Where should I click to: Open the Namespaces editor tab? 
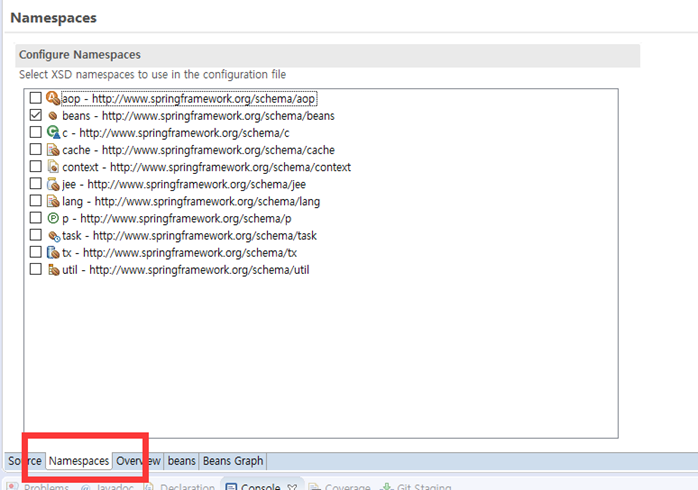79,461
